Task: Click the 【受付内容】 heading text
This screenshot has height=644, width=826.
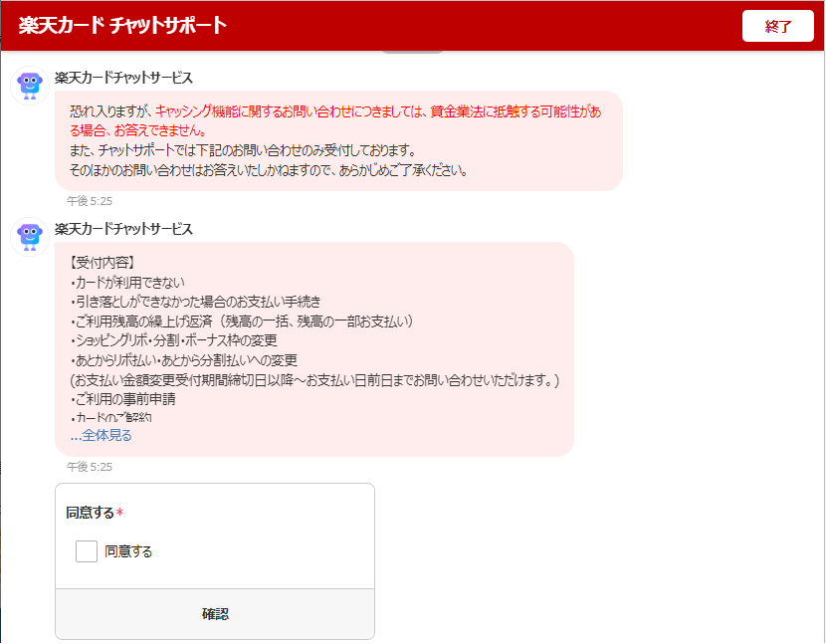Action: tap(102, 263)
